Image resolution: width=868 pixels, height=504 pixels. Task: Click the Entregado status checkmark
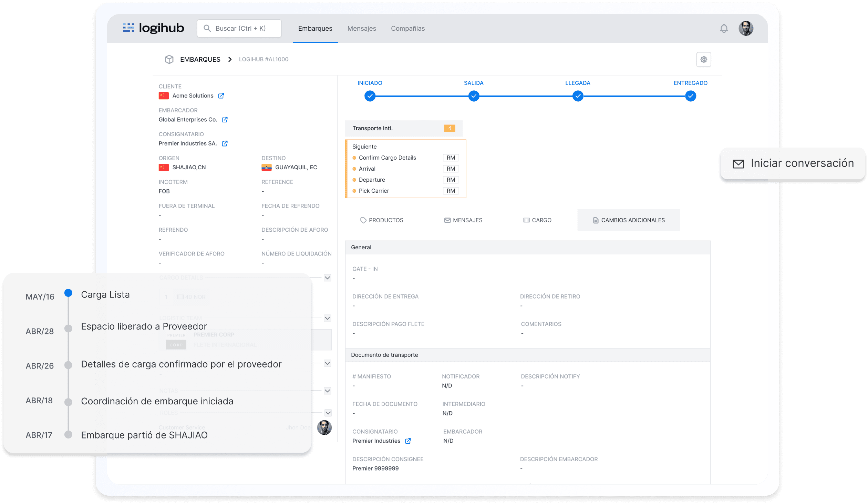[690, 96]
